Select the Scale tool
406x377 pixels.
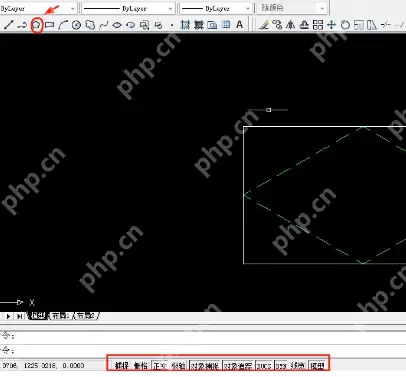359,25
